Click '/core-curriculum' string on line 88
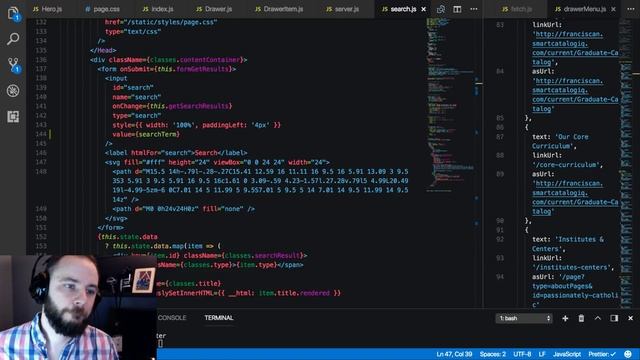Image resolution: width=640 pixels, height=360 pixels. click(x=566, y=165)
